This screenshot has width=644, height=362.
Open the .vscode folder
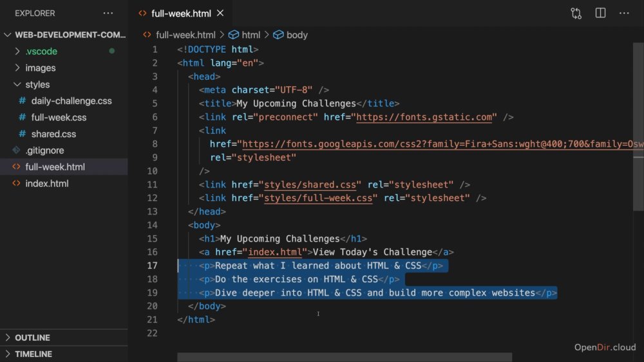click(41, 52)
